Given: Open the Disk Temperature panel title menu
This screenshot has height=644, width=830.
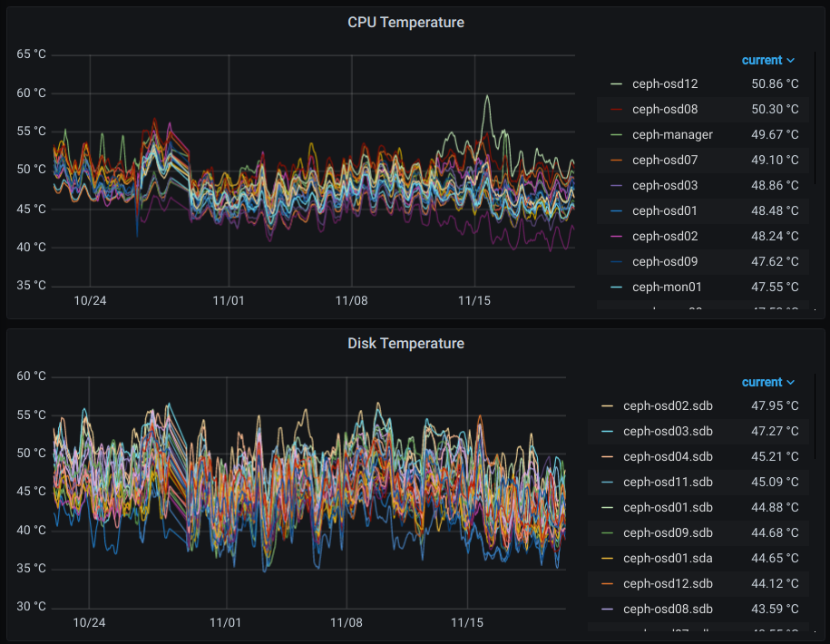Looking at the screenshot, I should coord(405,344).
